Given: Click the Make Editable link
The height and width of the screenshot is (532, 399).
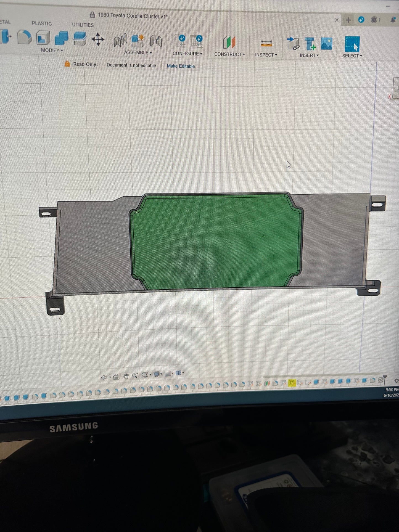Looking at the screenshot, I should 181,66.
